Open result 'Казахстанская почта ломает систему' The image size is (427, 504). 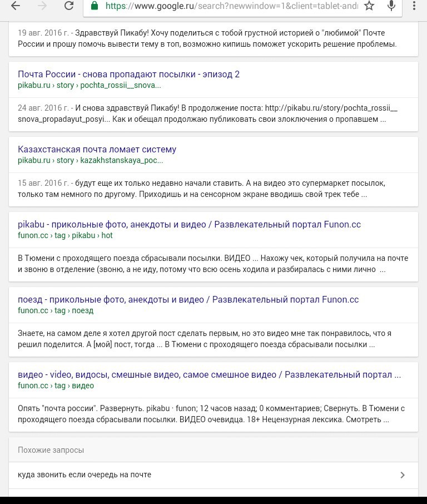(97, 150)
